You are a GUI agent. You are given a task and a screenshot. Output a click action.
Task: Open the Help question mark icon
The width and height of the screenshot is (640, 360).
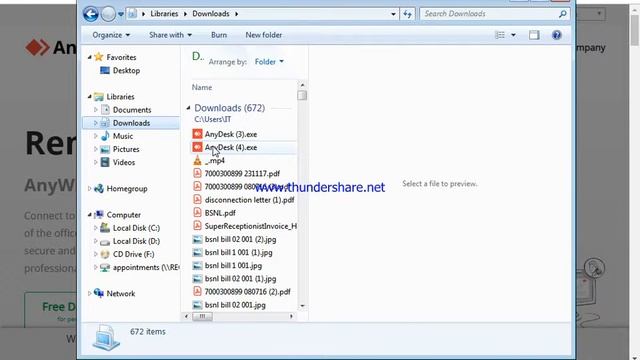point(556,35)
